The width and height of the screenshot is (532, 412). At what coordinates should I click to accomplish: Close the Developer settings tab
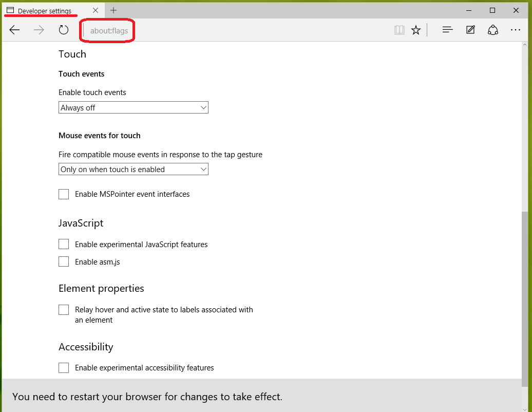(96, 10)
